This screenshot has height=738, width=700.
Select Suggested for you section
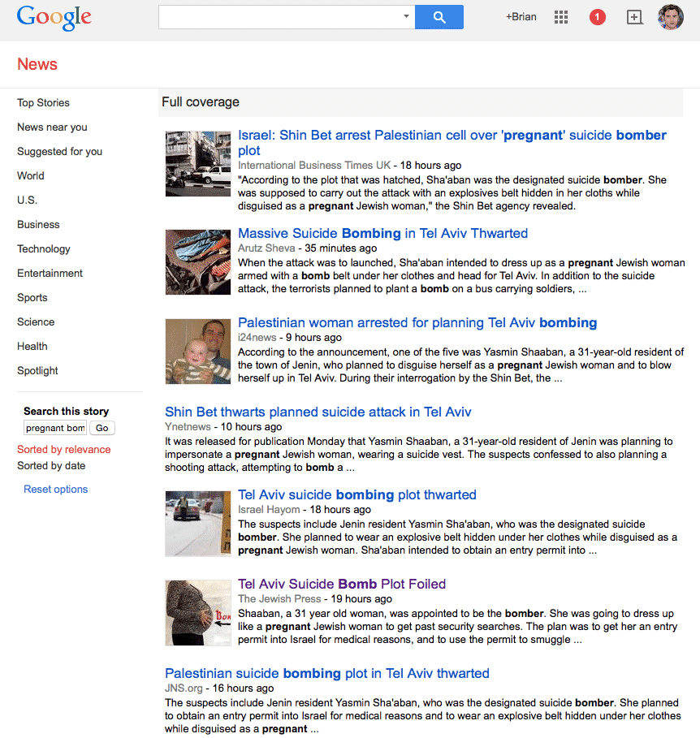point(60,152)
